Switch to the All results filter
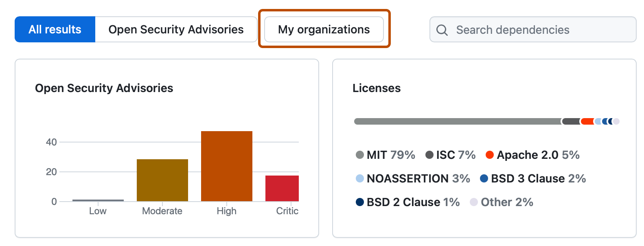 click(54, 29)
